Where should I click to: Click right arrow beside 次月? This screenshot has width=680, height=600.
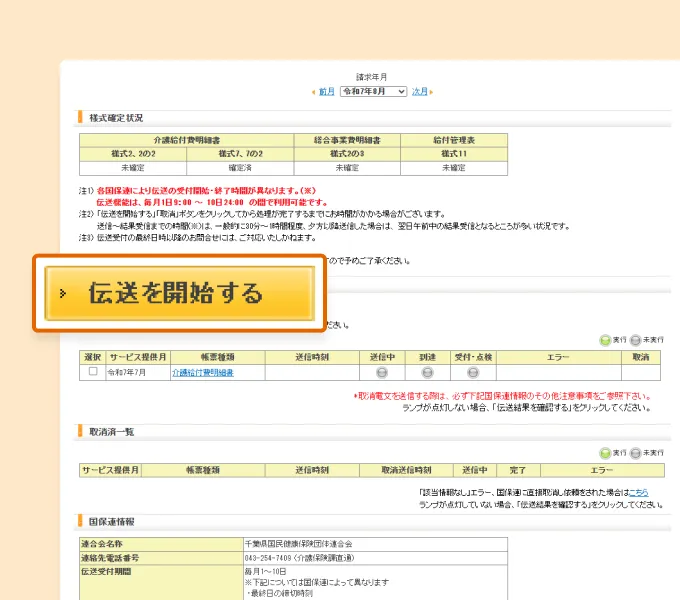point(432,92)
